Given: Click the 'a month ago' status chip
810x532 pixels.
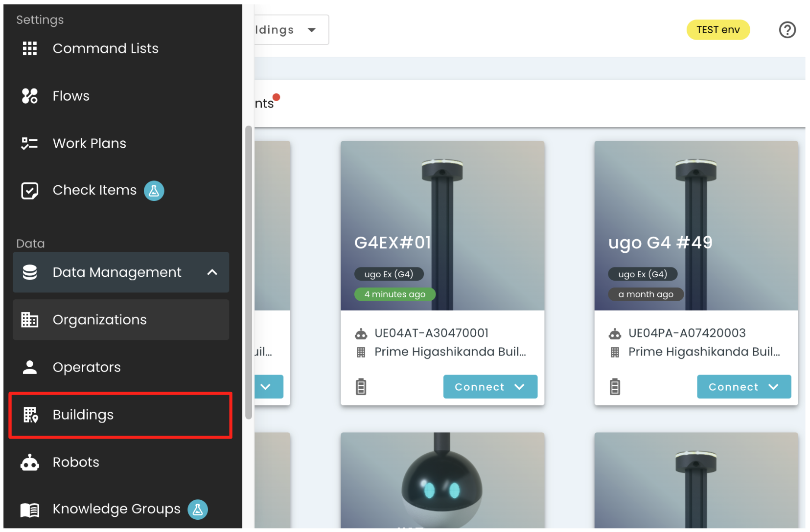Looking at the screenshot, I should (x=646, y=294).
